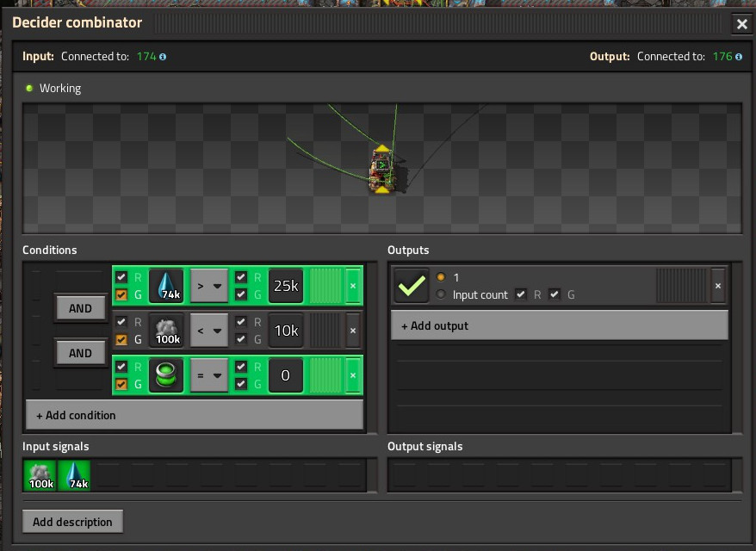Toggle right G checkbox in 10k condition

(x=241, y=339)
